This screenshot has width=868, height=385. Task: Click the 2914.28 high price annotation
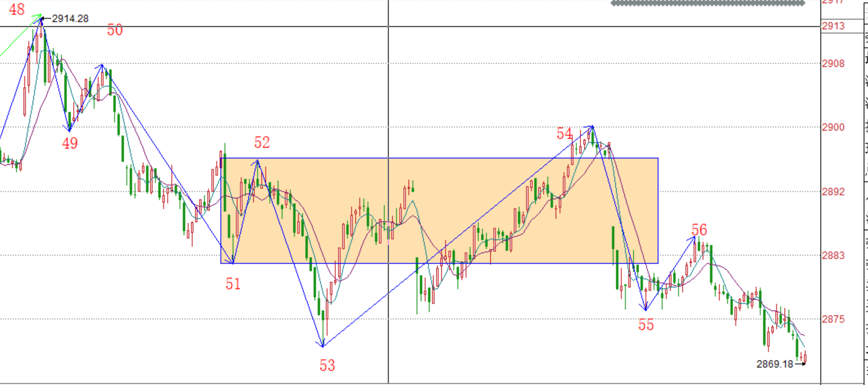point(70,19)
